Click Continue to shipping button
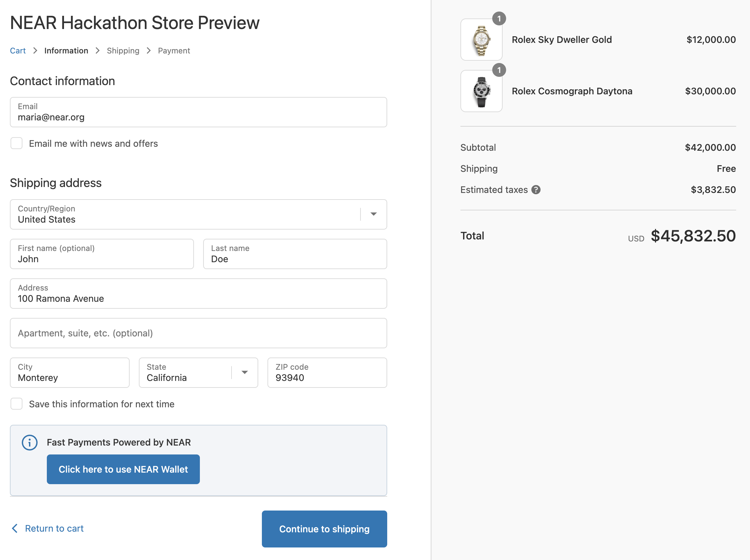 pyautogui.click(x=324, y=529)
